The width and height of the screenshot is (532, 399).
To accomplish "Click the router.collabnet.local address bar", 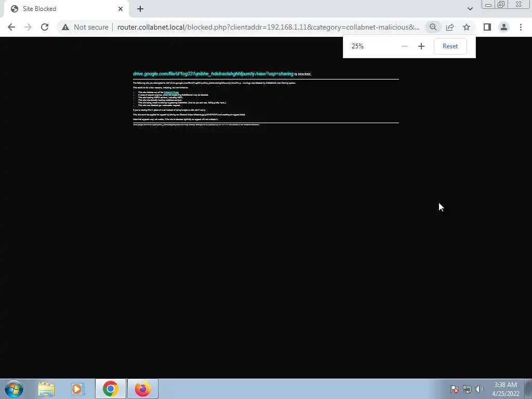I will 268,27.
